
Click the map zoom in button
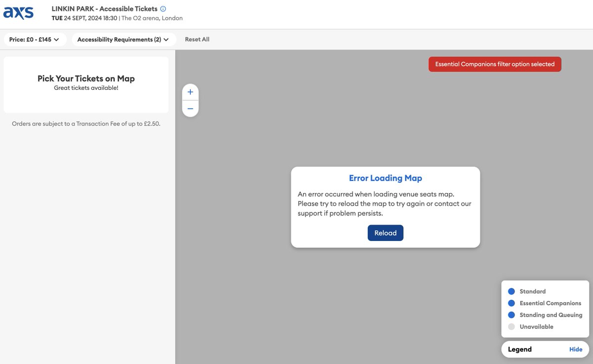point(190,91)
